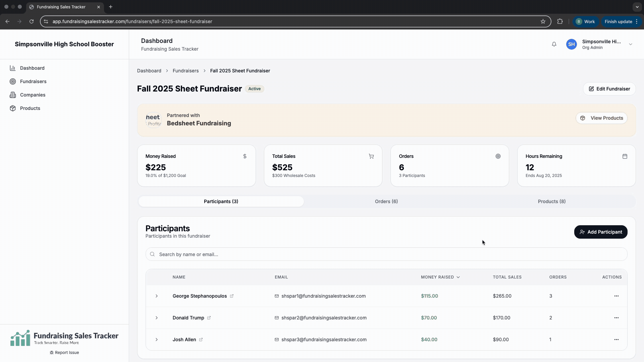Click Josh Allen's external link icon
Screen dimensions: 644x362
pos(201,340)
